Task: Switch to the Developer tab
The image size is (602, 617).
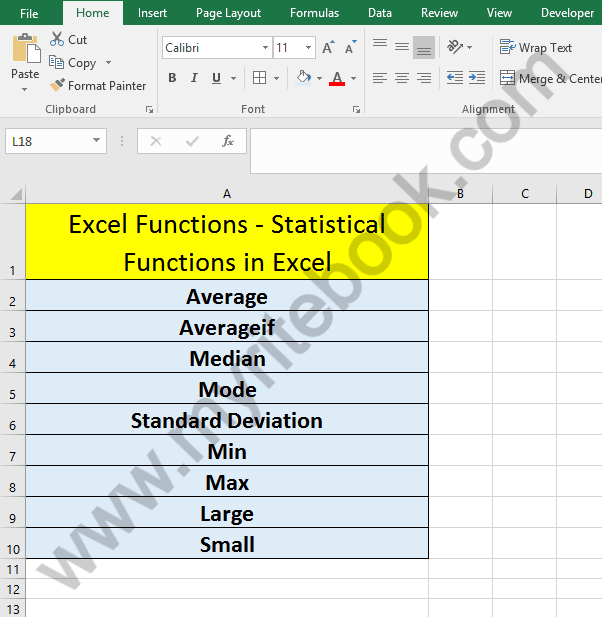Action: pyautogui.click(x=567, y=13)
